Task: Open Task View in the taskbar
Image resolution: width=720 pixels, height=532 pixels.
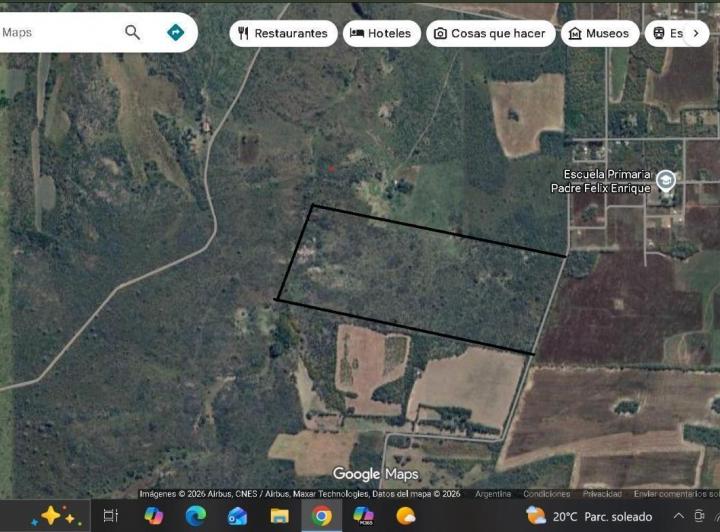Action: tap(111, 516)
